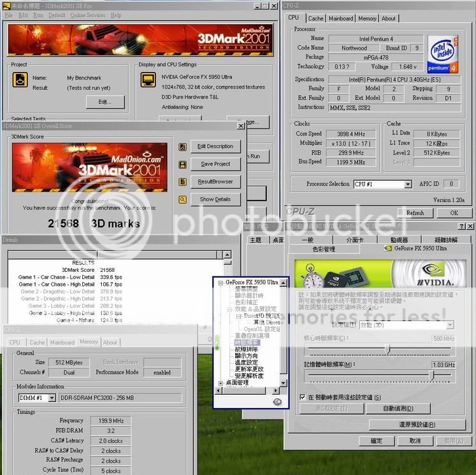Open the 疑難排解 tab in display properties
Viewport: 476px width, 475px height.
446,240
